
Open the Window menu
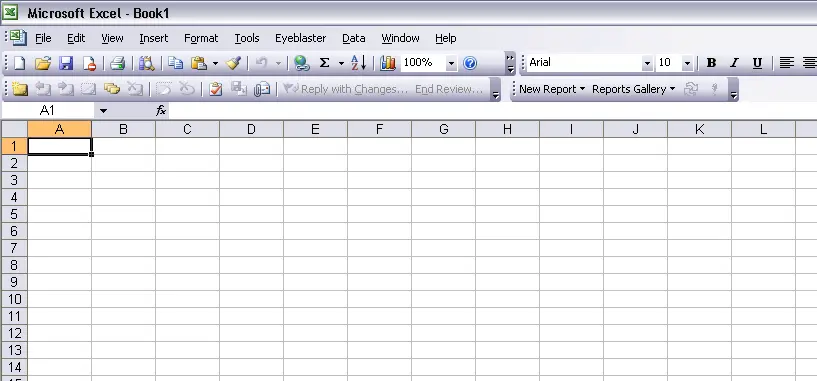click(400, 38)
